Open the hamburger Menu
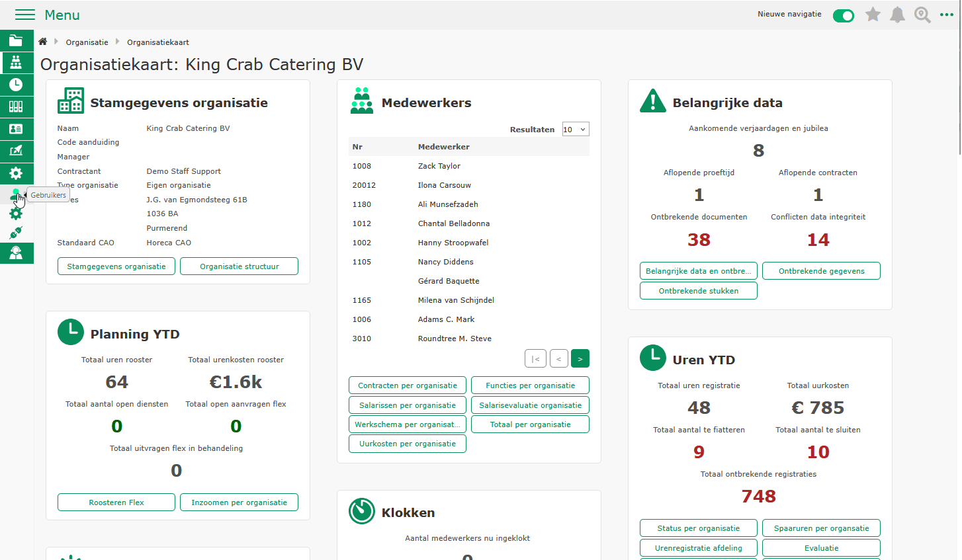Image resolution: width=962 pixels, height=560 pixels. coord(25,15)
